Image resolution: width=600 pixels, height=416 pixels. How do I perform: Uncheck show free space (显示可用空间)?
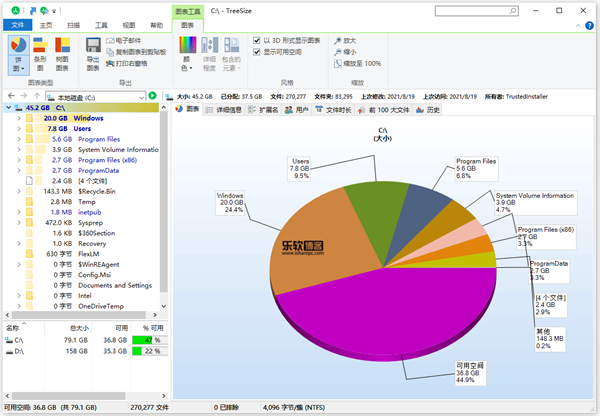(257, 52)
